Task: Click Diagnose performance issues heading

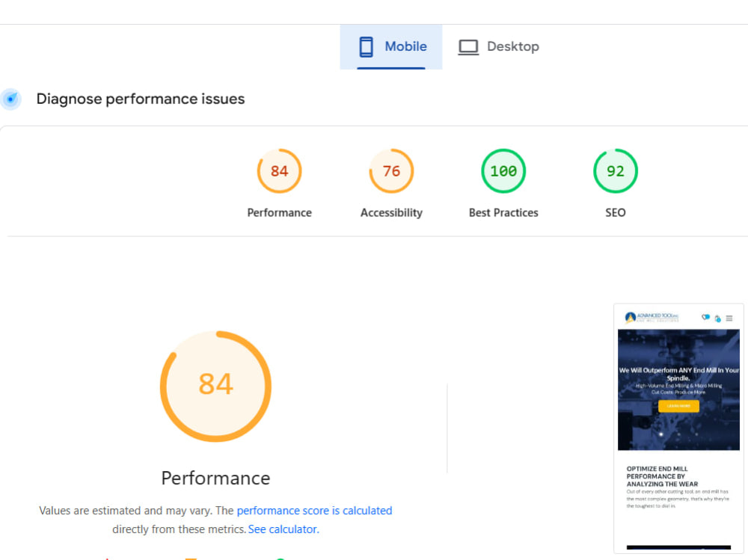Action: point(141,99)
